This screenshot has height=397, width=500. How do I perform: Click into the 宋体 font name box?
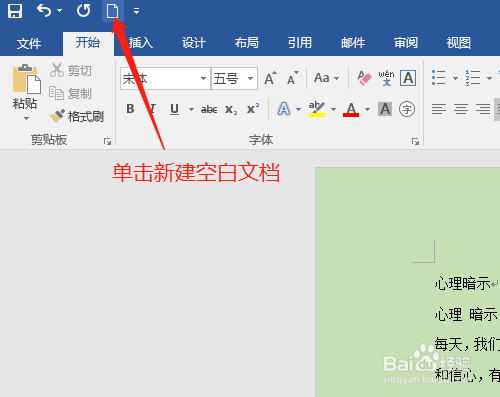point(159,79)
